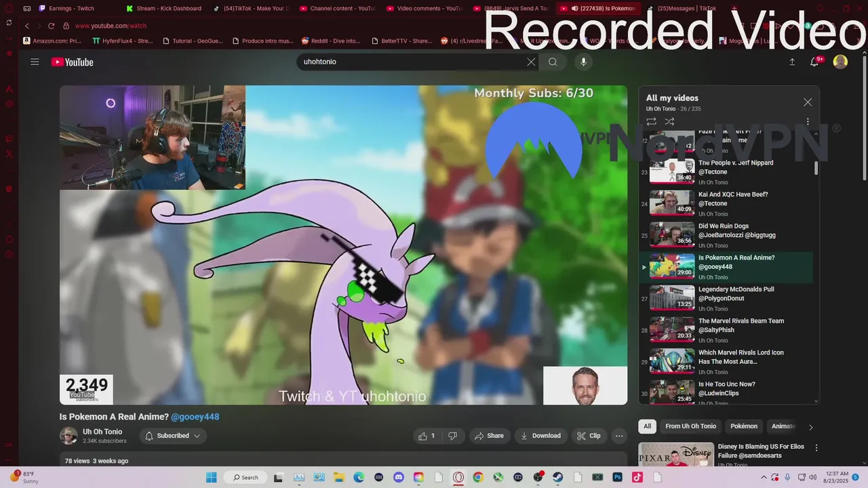Open the Uh Oh Tonio channel avatar
The height and width of the screenshot is (488, 868).
(68, 436)
